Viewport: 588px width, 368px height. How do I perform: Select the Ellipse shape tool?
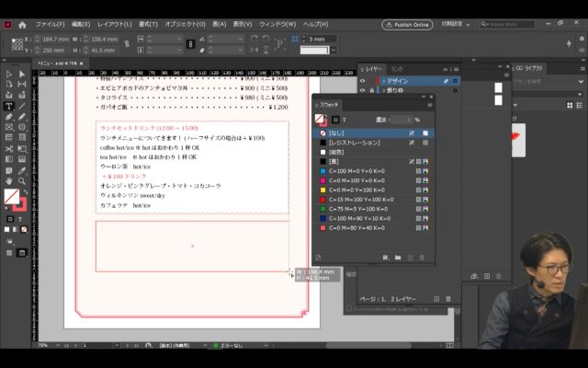[22, 127]
